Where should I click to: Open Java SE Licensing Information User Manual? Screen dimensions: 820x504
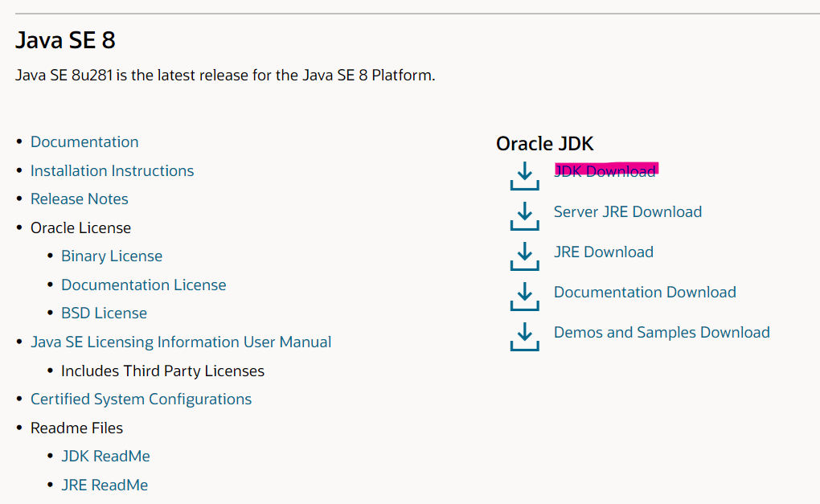180,342
